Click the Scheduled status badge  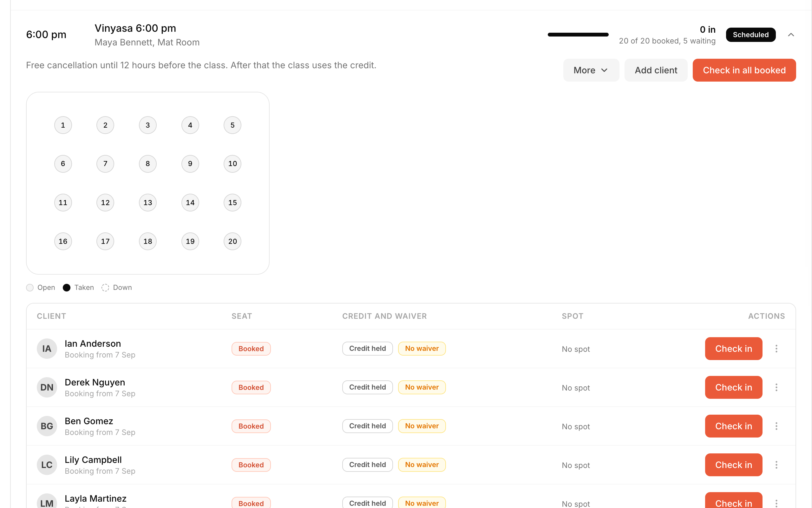(x=750, y=35)
